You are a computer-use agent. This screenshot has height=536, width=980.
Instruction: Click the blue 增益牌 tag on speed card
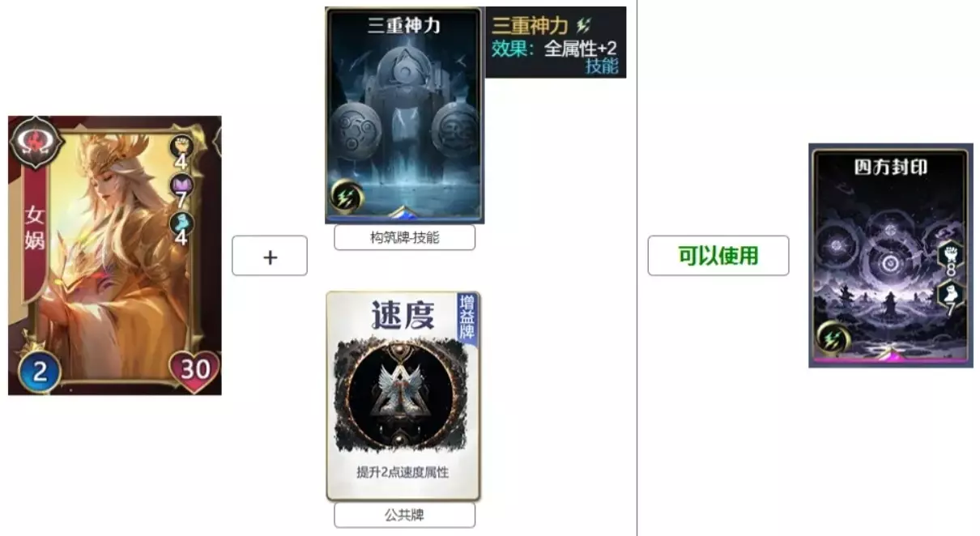pyautogui.click(x=468, y=316)
